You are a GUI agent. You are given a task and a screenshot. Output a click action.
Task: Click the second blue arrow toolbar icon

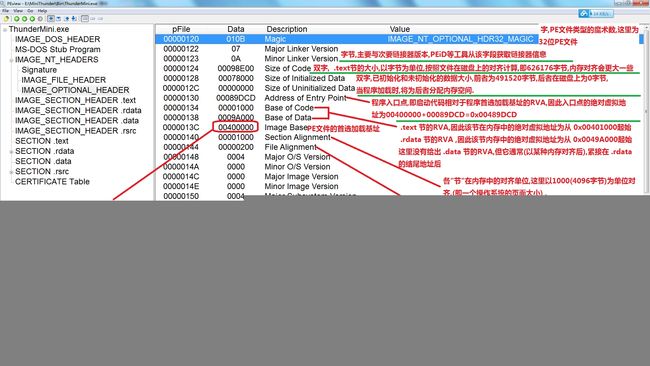pos(58,19)
